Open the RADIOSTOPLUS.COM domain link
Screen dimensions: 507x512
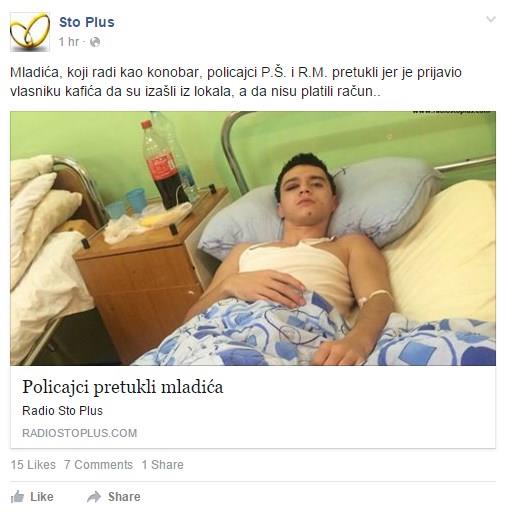click(80, 433)
